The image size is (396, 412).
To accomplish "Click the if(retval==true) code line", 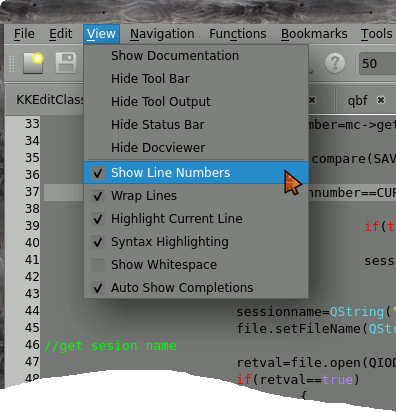I will (x=298, y=380).
